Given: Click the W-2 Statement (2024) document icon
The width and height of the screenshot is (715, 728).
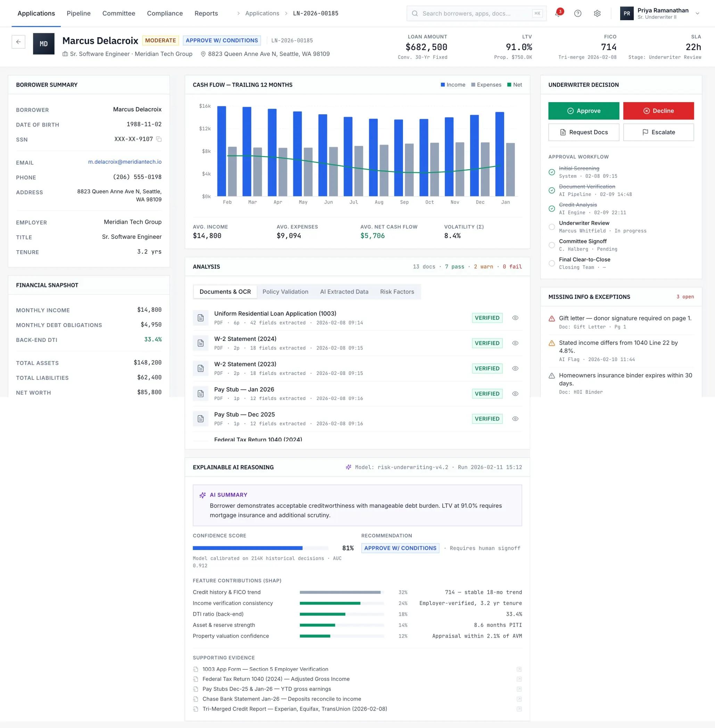Looking at the screenshot, I should click(200, 343).
